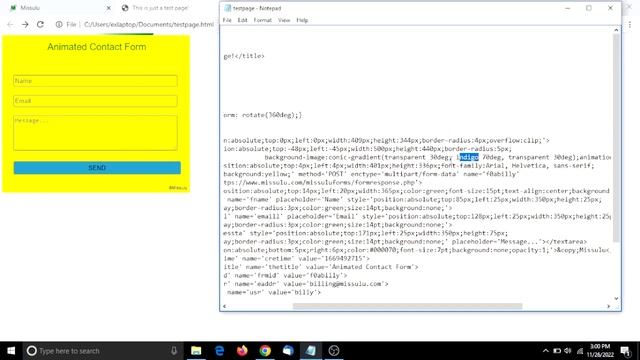The image size is (640, 360).
Task: Open the Help menu in Notepad
Action: (302, 20)
